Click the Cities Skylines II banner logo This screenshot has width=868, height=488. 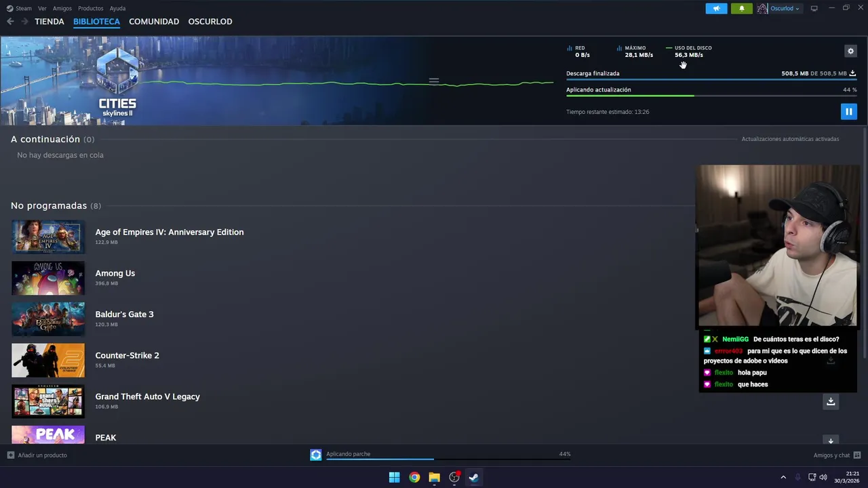click(x=117, y=83)
